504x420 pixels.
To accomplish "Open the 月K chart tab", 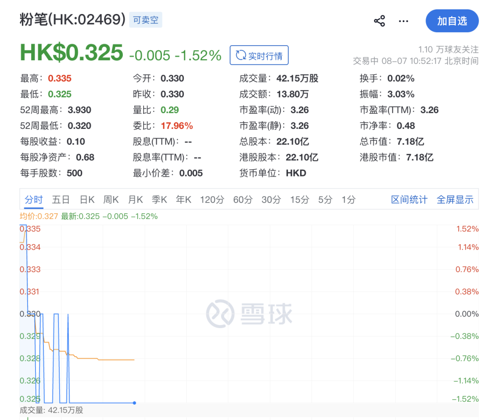I will click(135, 200).
